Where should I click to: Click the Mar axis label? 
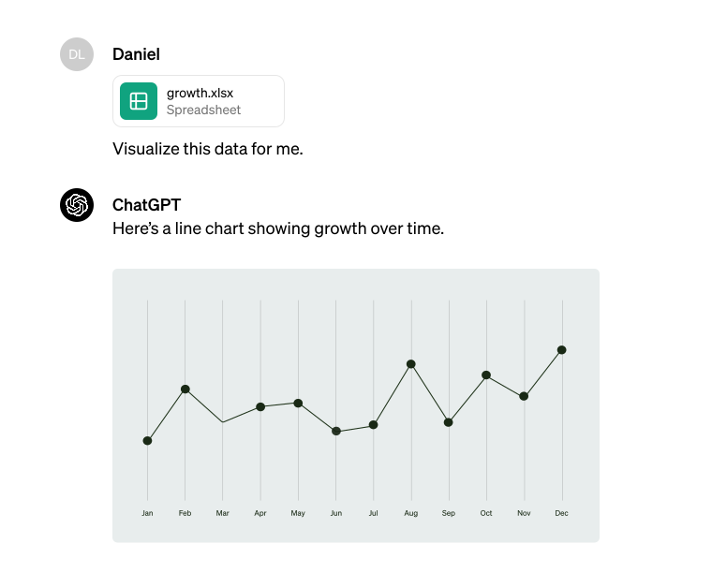tap(223, 513)
